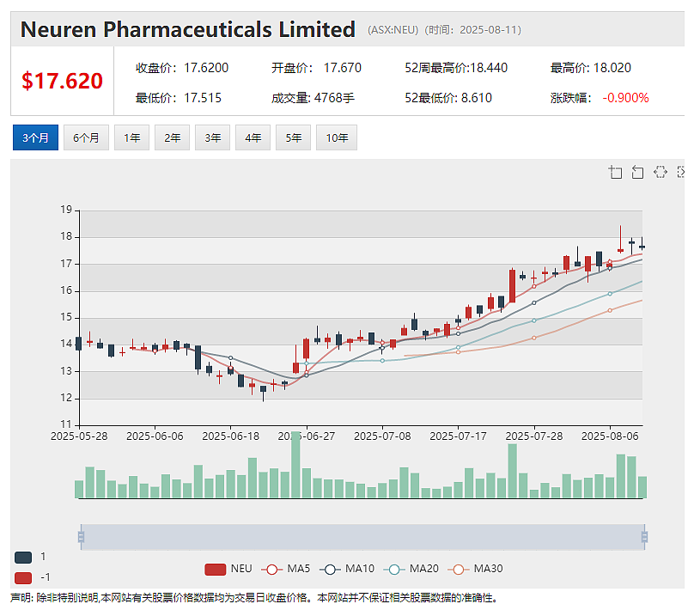Click the 开盘价: 17.670 text
This screenshot has height=610, width=700.
316,68
